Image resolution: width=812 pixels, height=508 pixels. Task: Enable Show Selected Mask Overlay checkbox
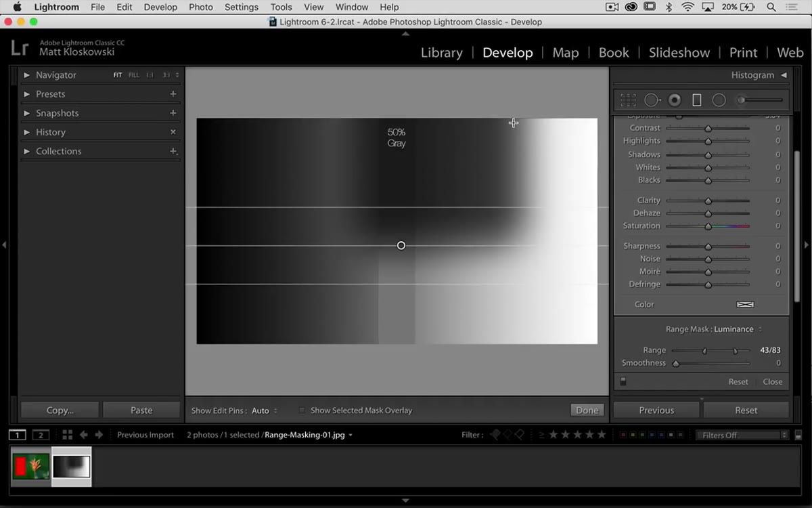[302, 410]
